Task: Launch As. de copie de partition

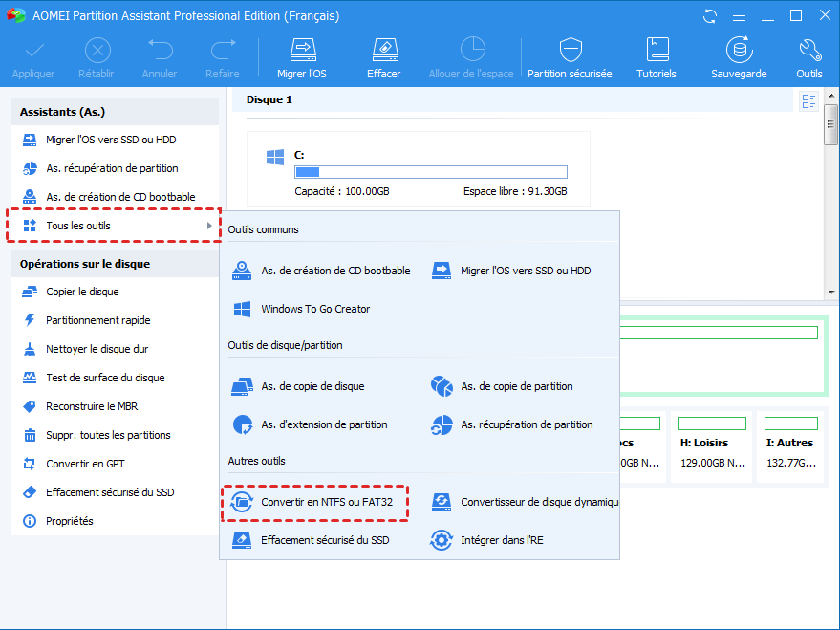Action: 502,386
